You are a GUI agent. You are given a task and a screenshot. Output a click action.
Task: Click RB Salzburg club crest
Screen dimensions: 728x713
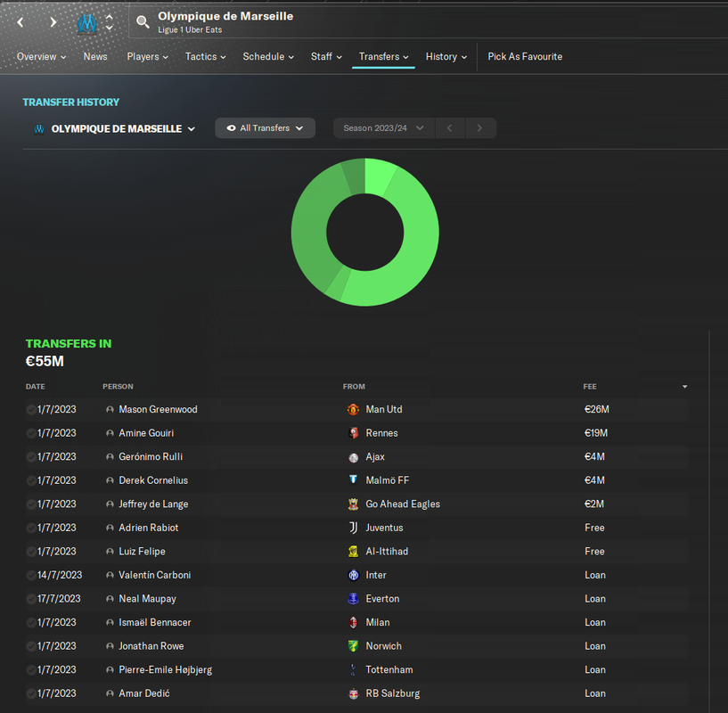tap(354, 693)
